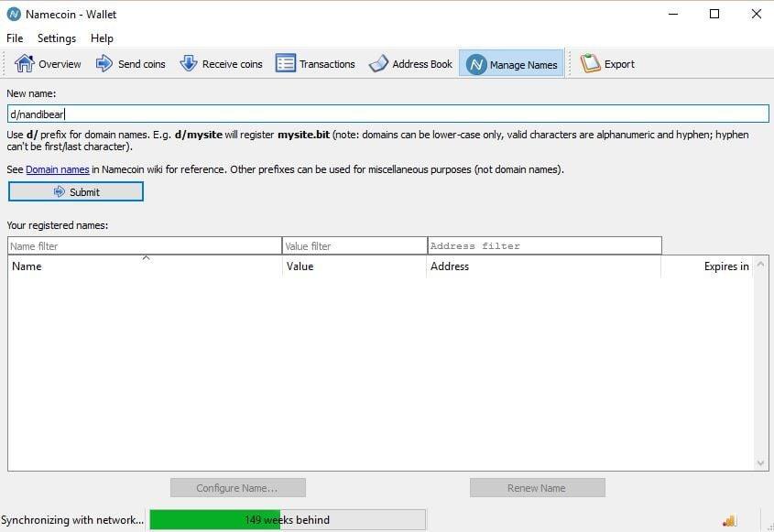Open the Address Book icon
Image resolution: width=774 pixels, height=532 pixels.
click(379, 64)
